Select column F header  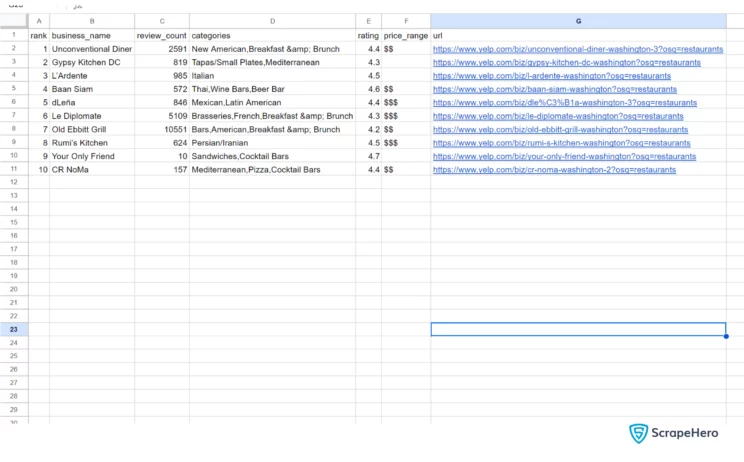(x=406, y=21)
